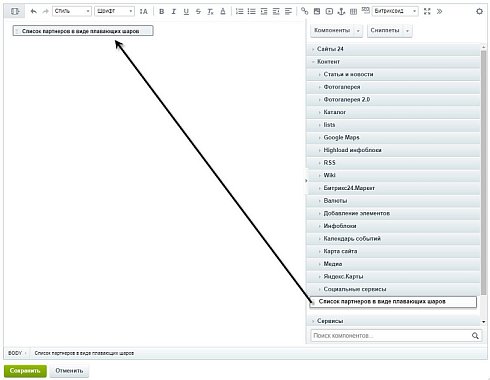The height and width of the screenshot is (380, 490).
Task: Toggle bold formatting
Action: click(x=161, y=11)
